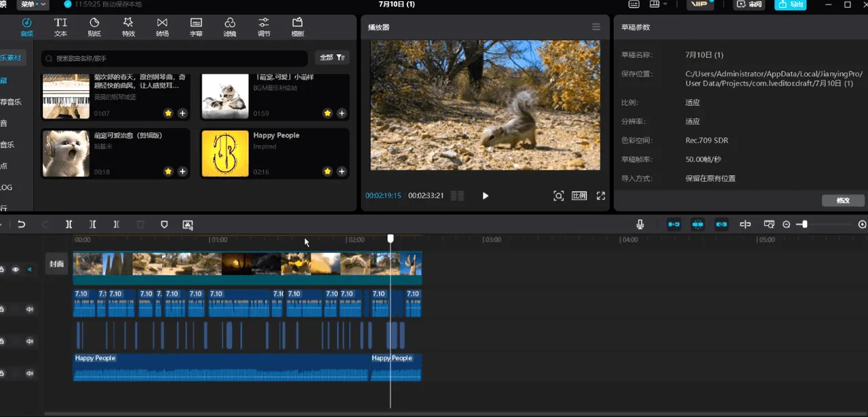The height and width of the screenshot is (417, 868).
Task: Expand the layout dropdown arrow in title bar
Action: 665,5
